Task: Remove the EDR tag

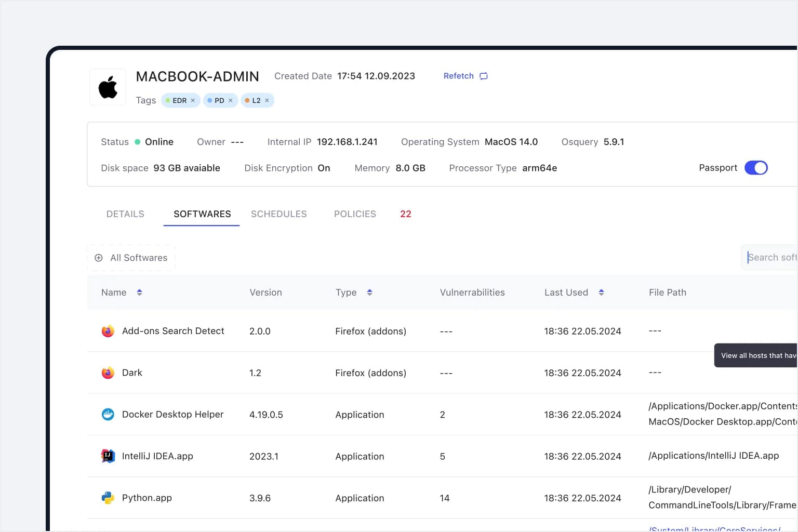Action: (193, 100)
